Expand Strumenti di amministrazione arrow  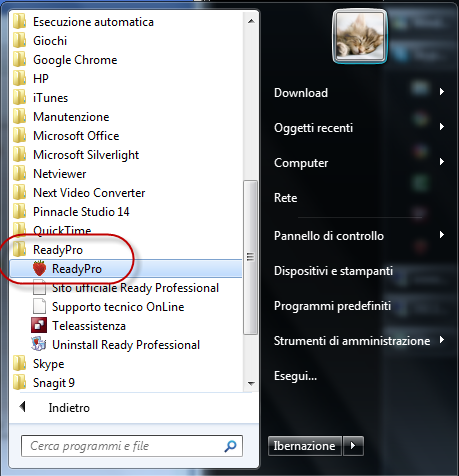point(442,340)
